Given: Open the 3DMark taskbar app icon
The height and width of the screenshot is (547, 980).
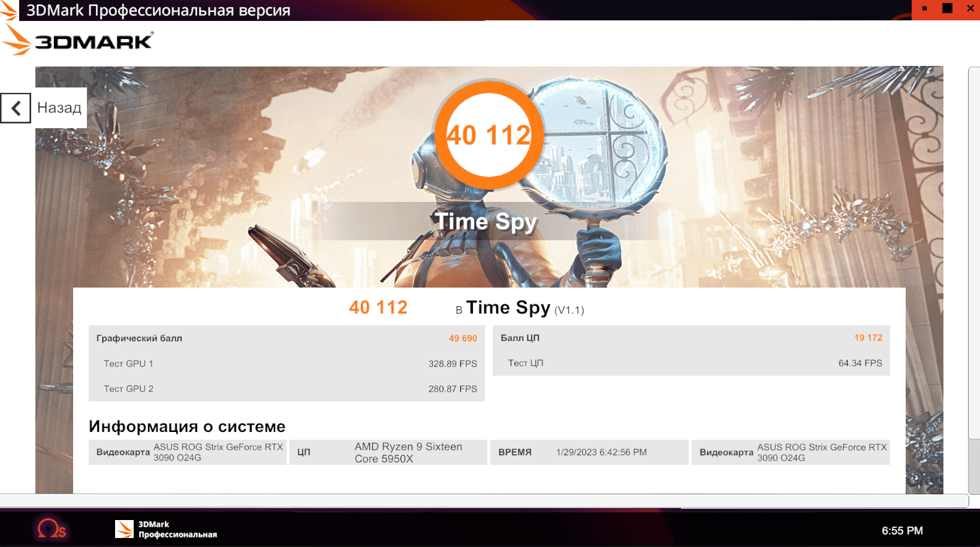Looking at the screenshot, I should pos(124,529).
